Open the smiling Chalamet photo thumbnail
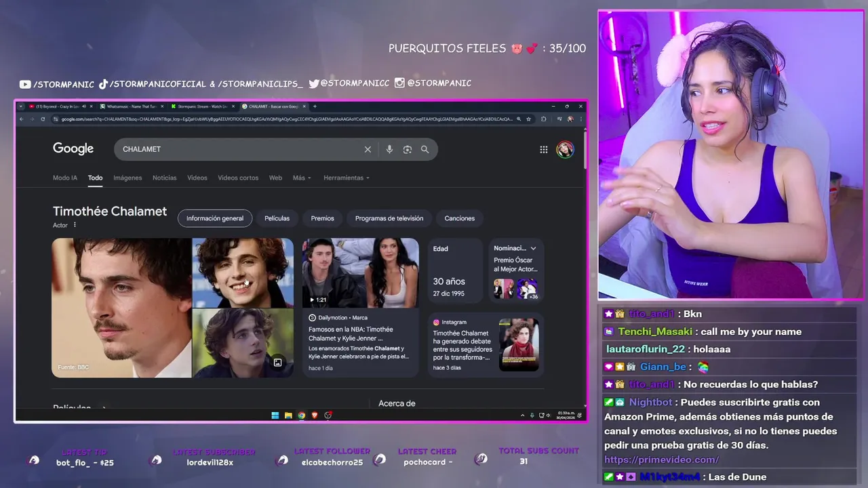The width and height of the screenshot is (868, 488). tap(243, 272)
